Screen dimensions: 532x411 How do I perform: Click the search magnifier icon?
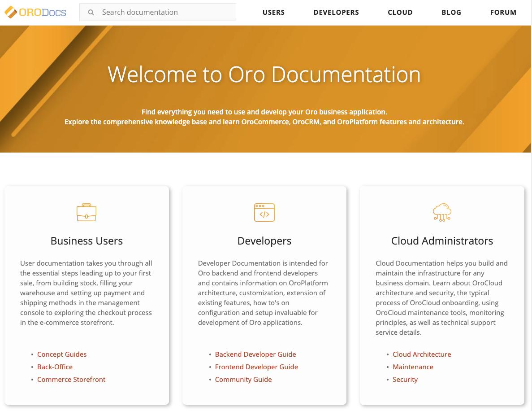(x=91, y=12)
